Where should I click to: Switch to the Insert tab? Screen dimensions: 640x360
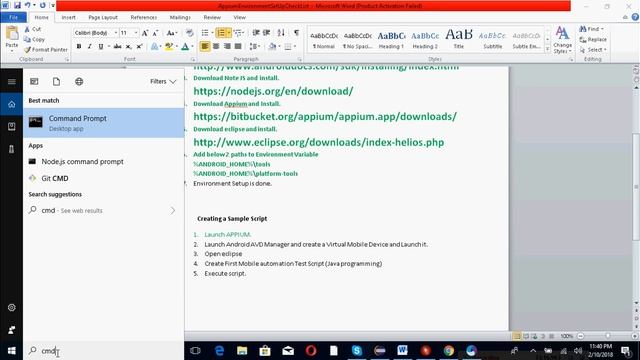pos(68,17)
